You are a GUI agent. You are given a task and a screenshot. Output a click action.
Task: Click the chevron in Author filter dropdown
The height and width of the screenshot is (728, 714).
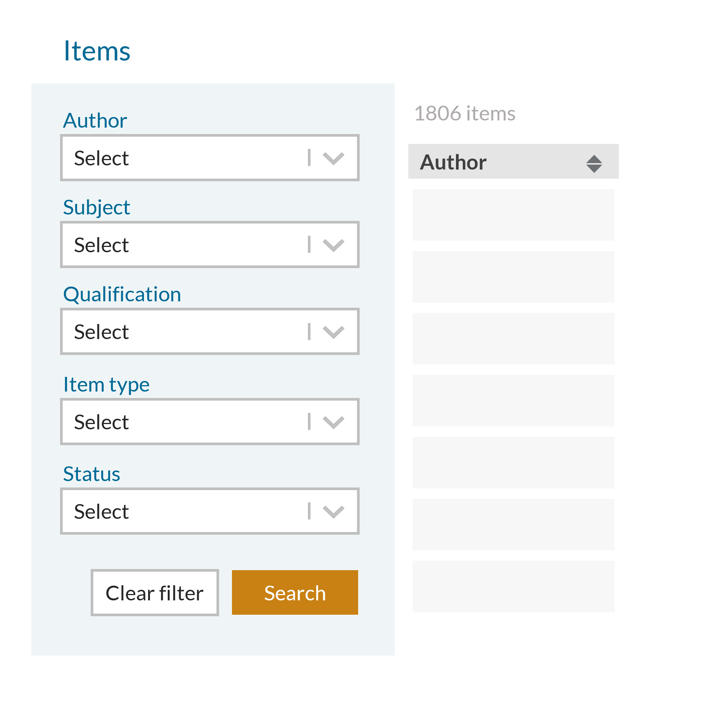[x=334, y=158]
